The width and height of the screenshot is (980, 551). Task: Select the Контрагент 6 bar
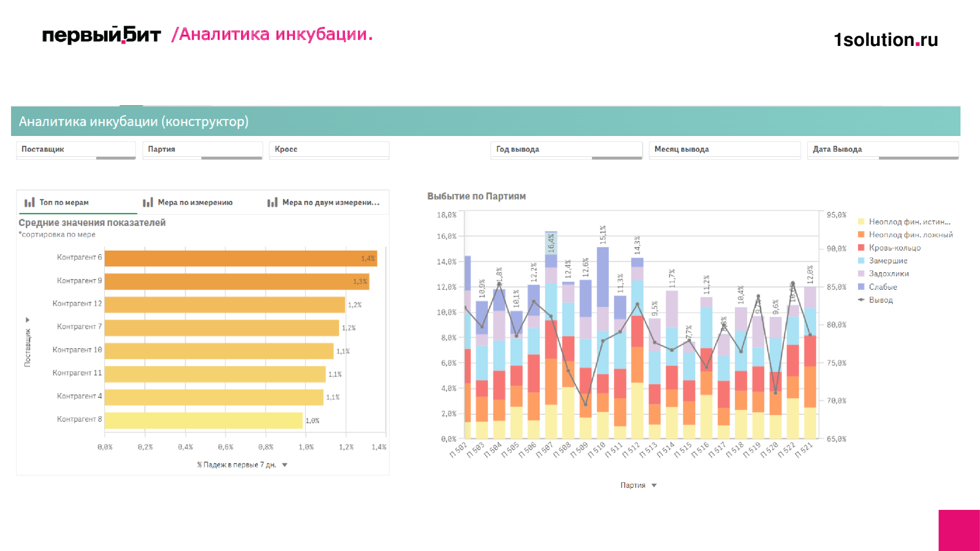[x=241, y=258]
